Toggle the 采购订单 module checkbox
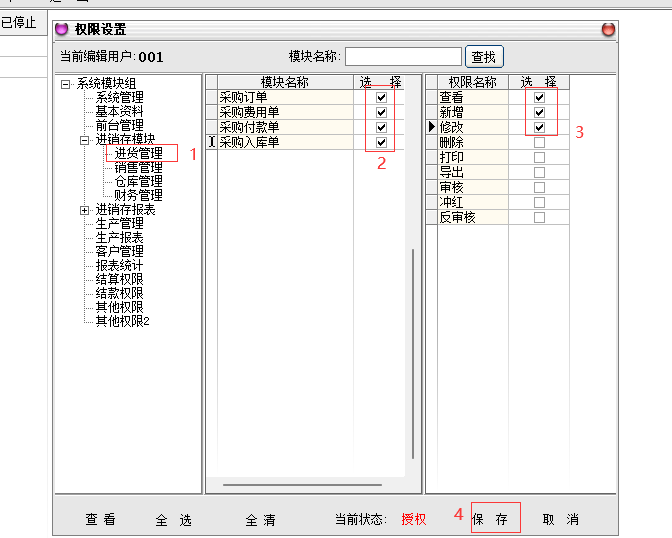Viewport: 672px width, 538px height. coord(381,98)
